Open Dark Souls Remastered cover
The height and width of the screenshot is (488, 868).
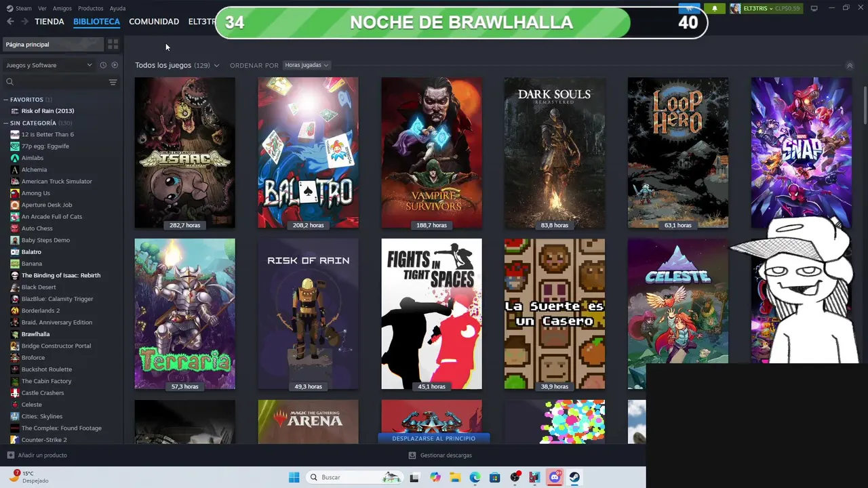click(555, 152)
